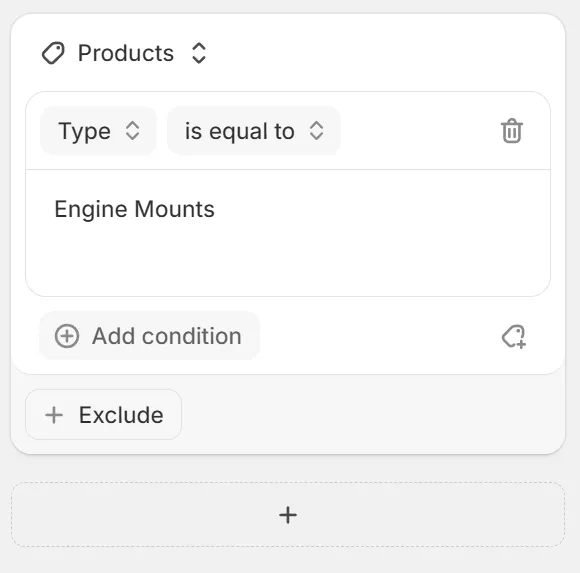Click the chevron arrows beside 'is equal to'
580x573 pixels.
click(x=317, y=131)
